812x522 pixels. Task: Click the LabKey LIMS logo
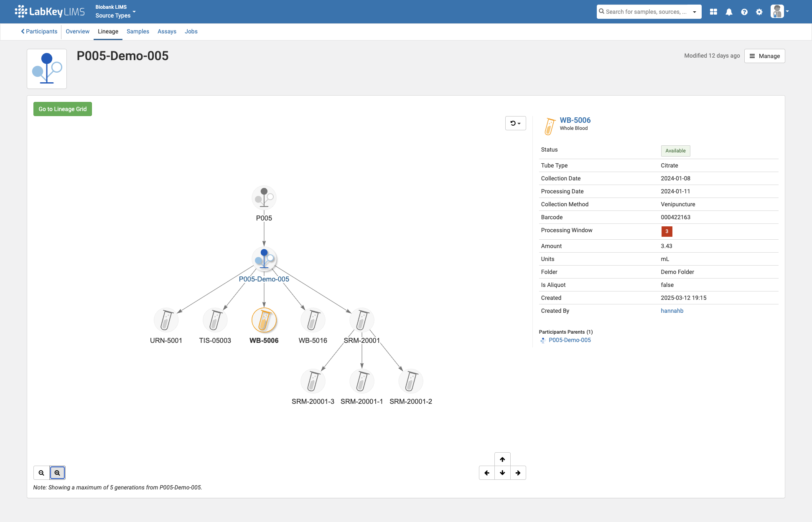(x=50, y=12)
